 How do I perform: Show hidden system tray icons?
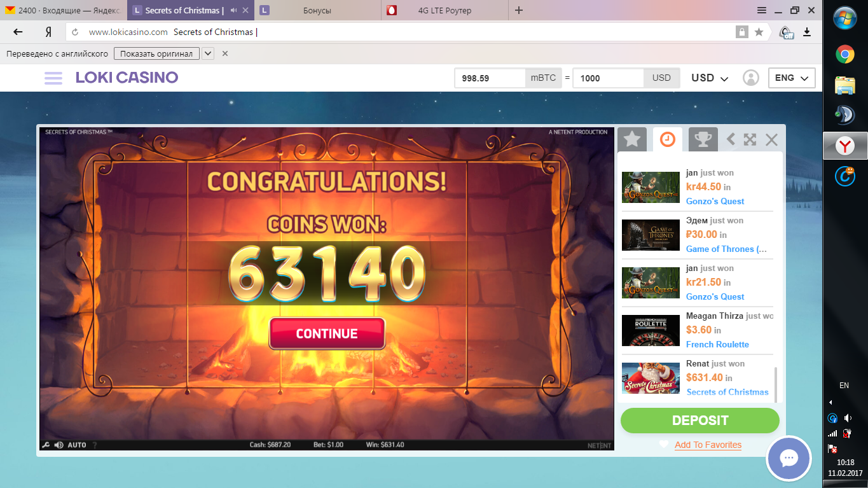(832, 402)
